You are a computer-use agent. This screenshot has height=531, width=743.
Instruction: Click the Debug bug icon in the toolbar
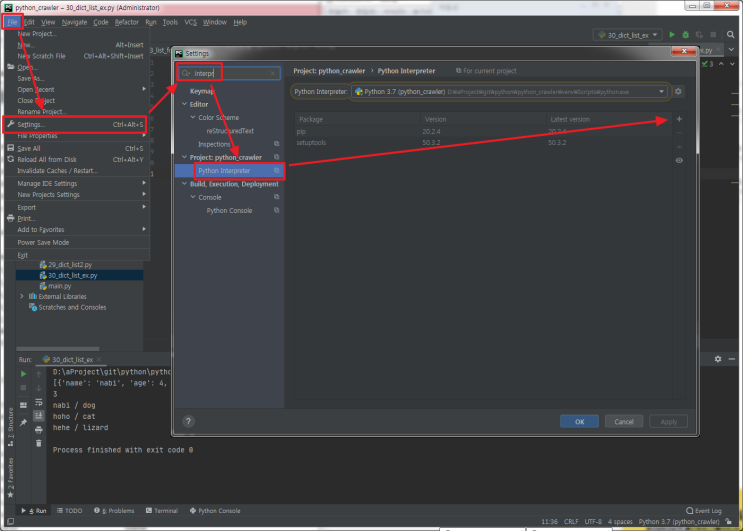(685, 35)
